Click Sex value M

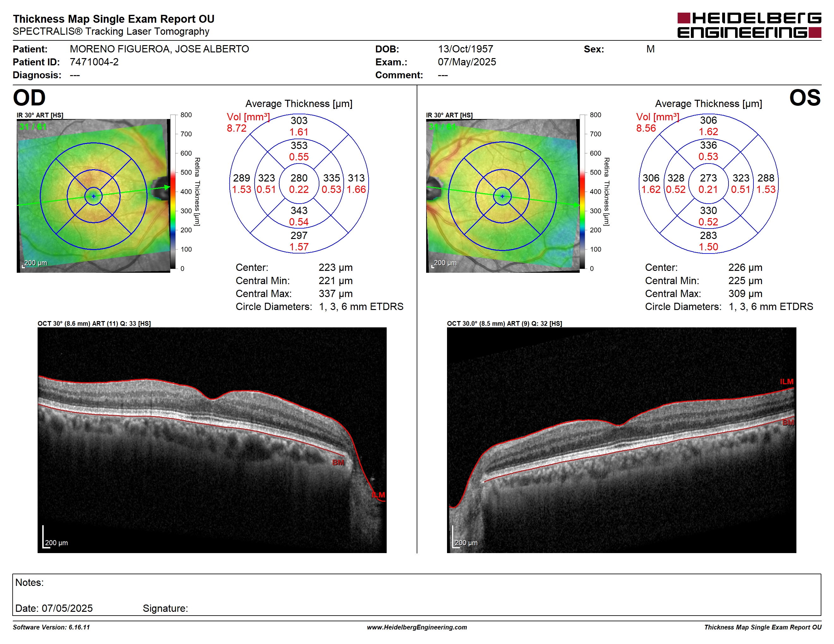click(650, 49)
